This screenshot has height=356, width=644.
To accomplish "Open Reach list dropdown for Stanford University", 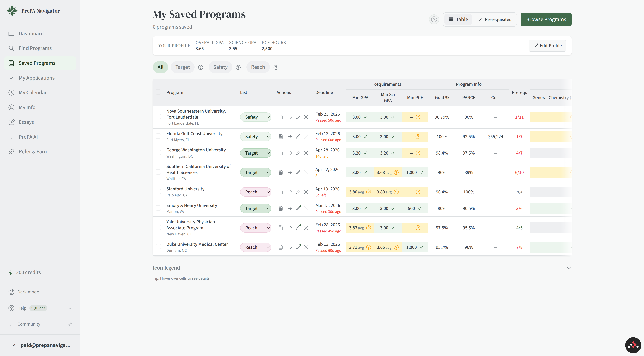I will point(255,192).
